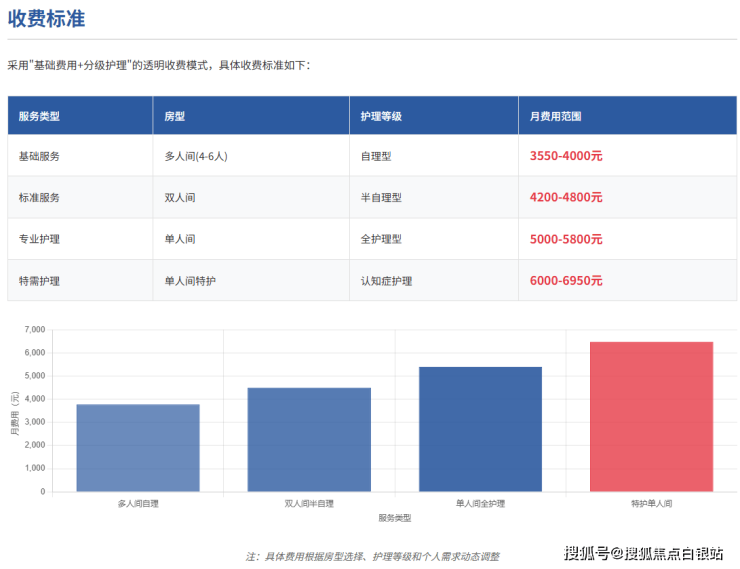Click the 半自理型 care level cell
The image size is (740, 569).
tap(381, 198)
